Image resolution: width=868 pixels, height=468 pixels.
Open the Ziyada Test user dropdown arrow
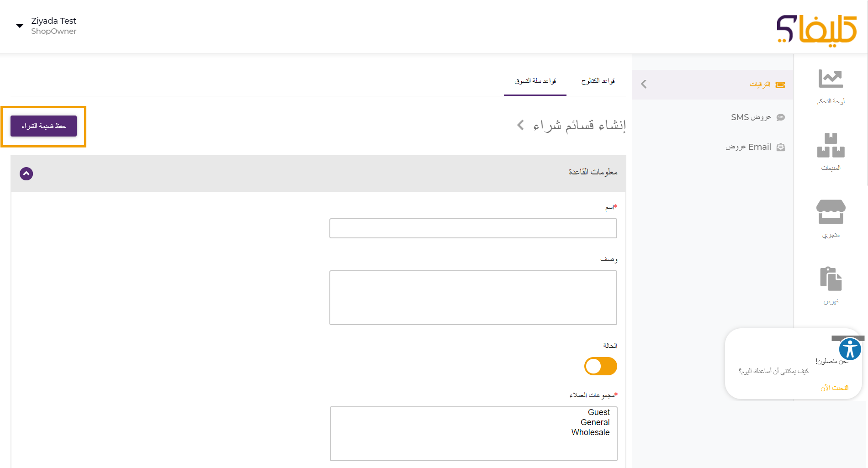coord(20,26)
